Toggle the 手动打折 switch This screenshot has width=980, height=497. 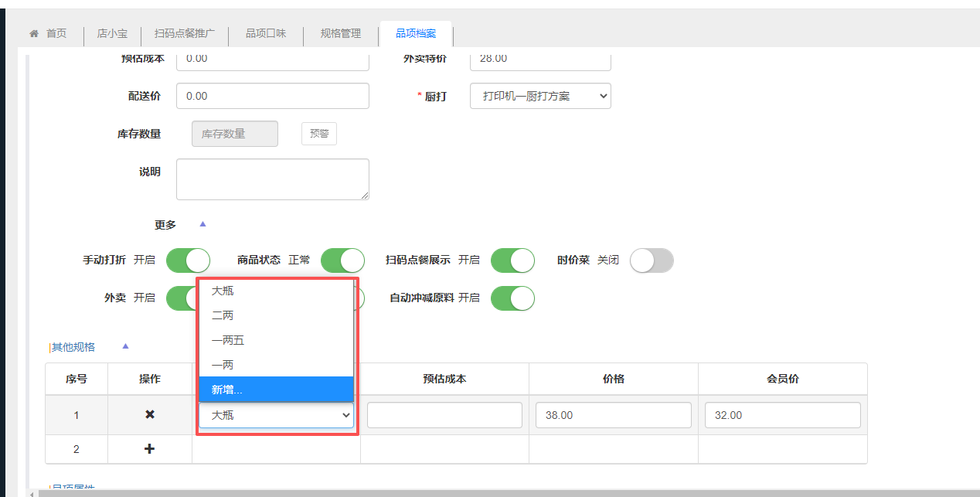pyautogui.click(x=188, y=260)
